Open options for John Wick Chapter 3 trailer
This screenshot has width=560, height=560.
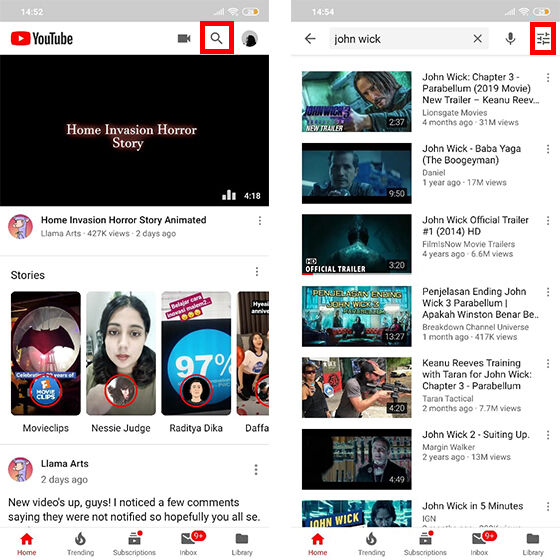pos(548,78)
